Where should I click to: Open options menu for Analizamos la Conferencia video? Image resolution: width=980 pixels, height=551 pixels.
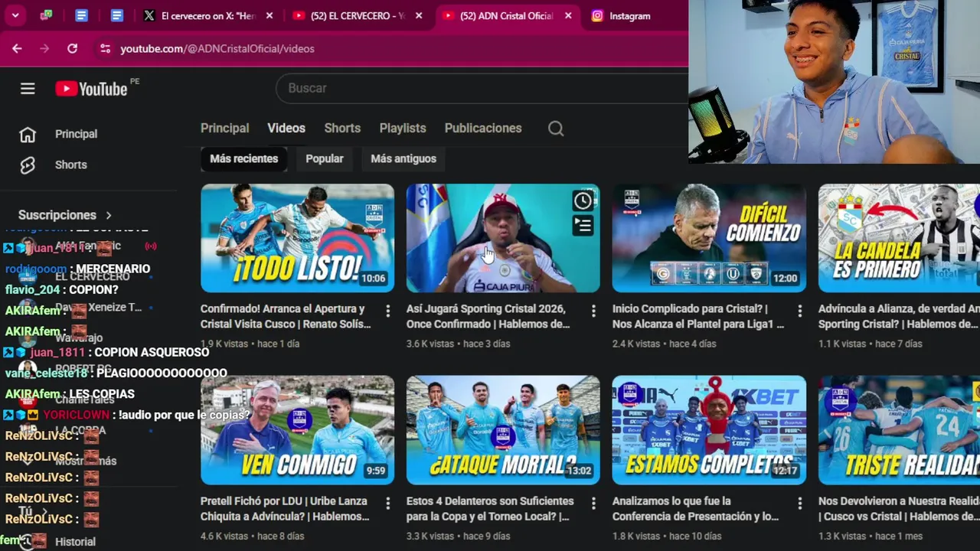[800, 503]
